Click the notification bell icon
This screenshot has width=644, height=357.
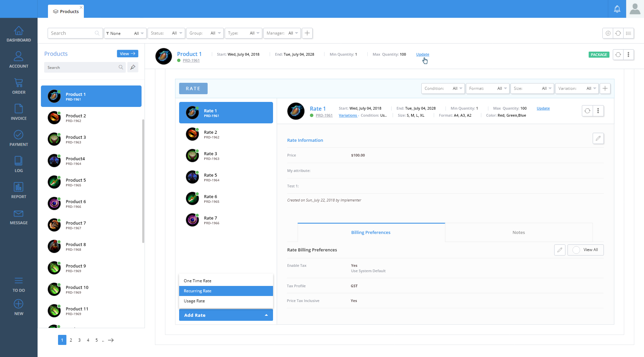617,9
